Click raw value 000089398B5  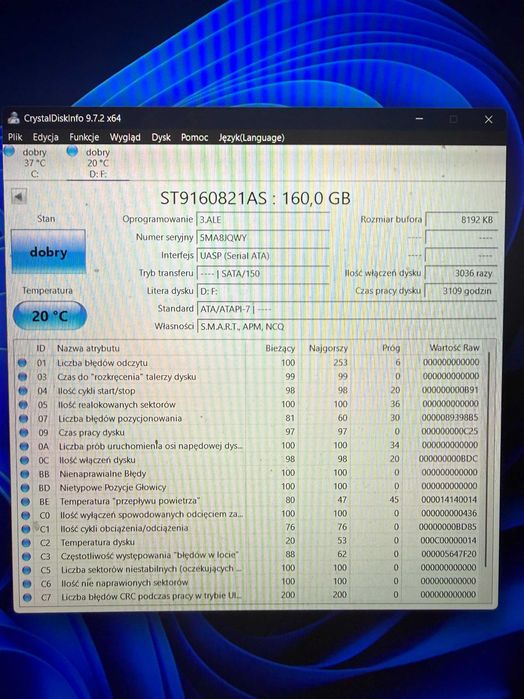[x=450, y=417]
